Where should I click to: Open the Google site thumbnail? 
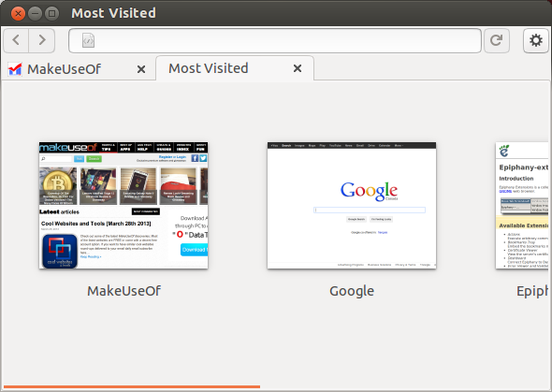[x=352, y=206]
